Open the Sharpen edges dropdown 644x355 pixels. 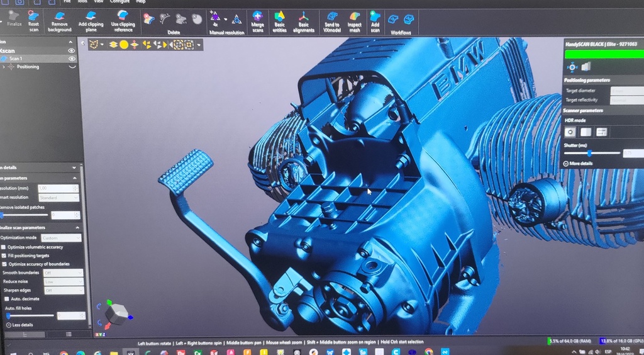tap(64, 290)
